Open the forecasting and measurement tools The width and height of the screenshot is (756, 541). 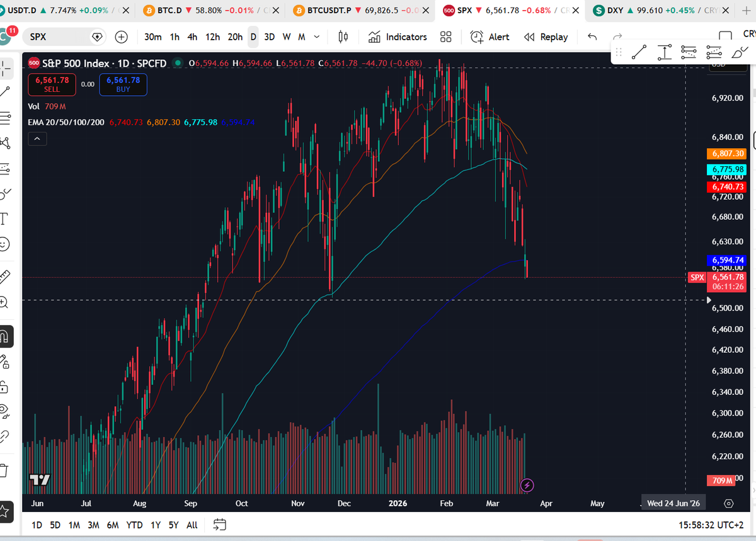point(5,168)
